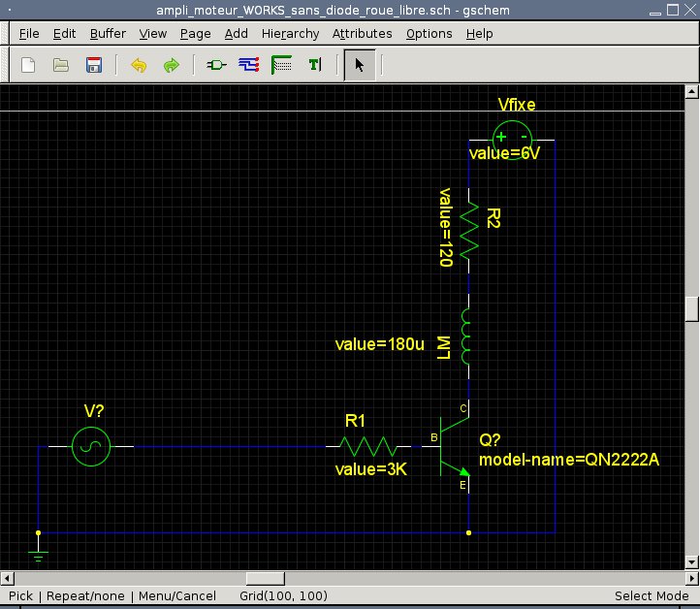Activate the Add Net tool icon
The width and height of the screenshot is (700, 609).
249,65
